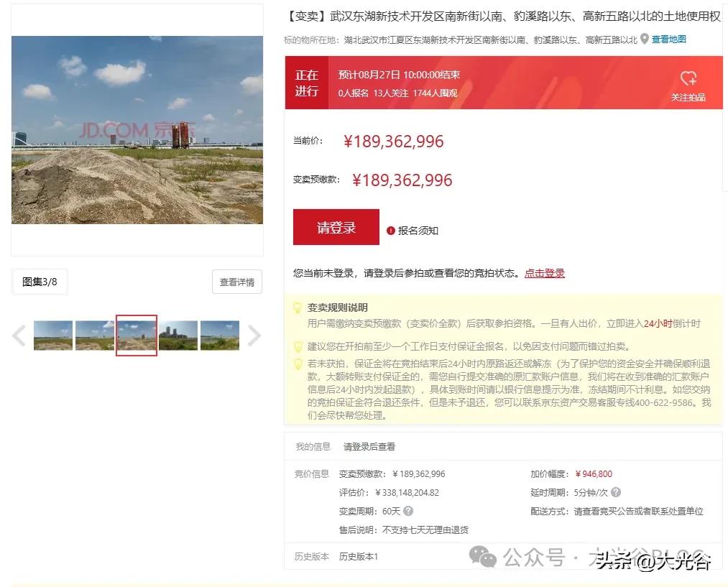Click the 报名须知 info icon
Image resolution: width=728 pixels, height=587 pixels.
click(390, 231)
